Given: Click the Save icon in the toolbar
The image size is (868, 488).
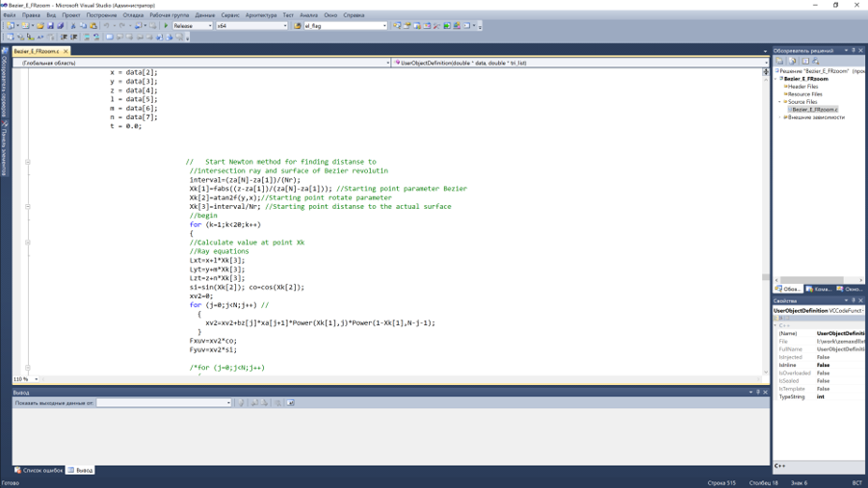Looking at the screenshot, I should point(50,26).
